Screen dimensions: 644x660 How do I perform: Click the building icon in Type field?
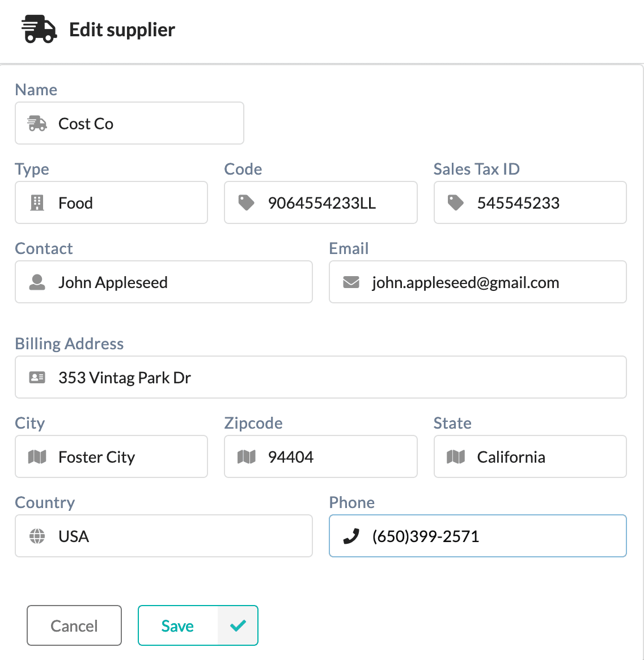click(37, 203)
